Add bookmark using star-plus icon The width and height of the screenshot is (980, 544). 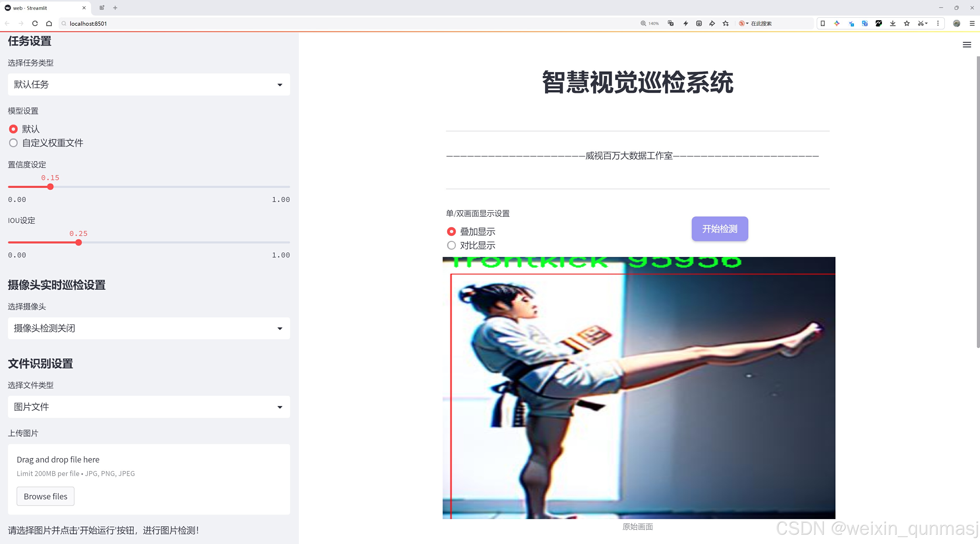click(725, 24)
